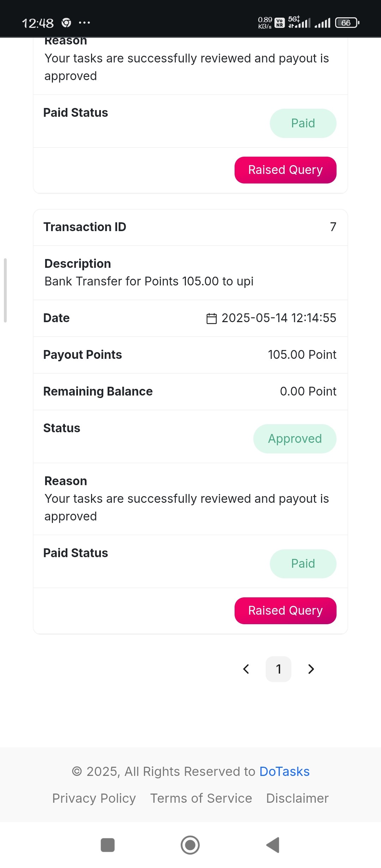Tap the Android recent apps square icon

[x=108, y=845]
